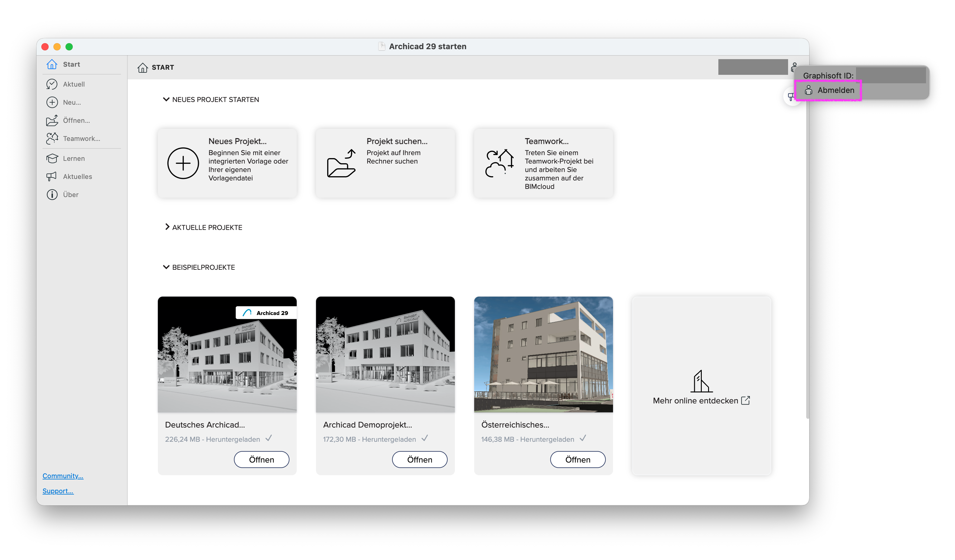Click the Teamwork... card title
The height and width of the screenshot is (560, 955).
(x=547, y=141)
